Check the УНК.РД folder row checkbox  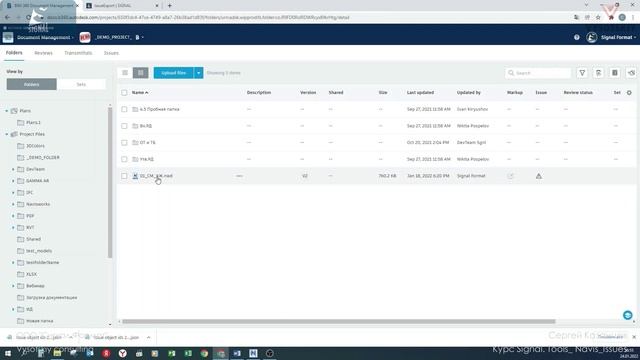point(124,159)
